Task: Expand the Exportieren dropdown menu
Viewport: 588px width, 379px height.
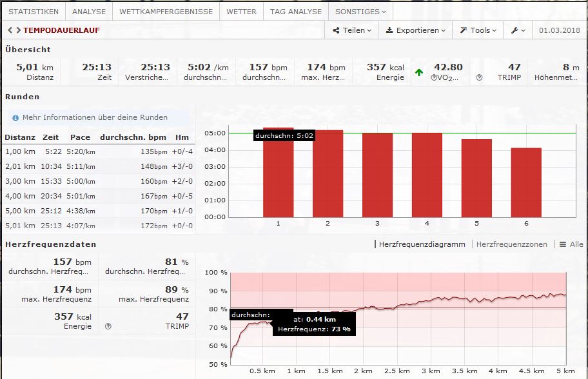Action: (x=416, y=30)
